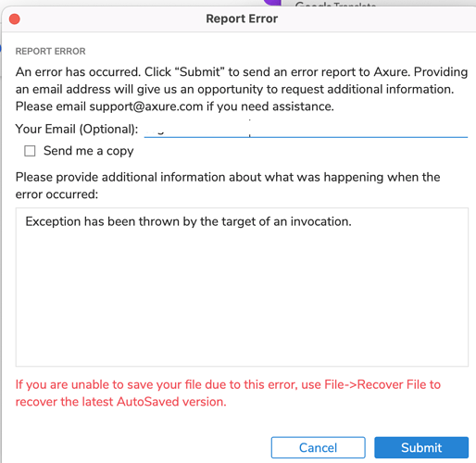This screenshot has height=463, width=476.
Task: Click the 'Send me a copy' label
Action: (89, 151)
